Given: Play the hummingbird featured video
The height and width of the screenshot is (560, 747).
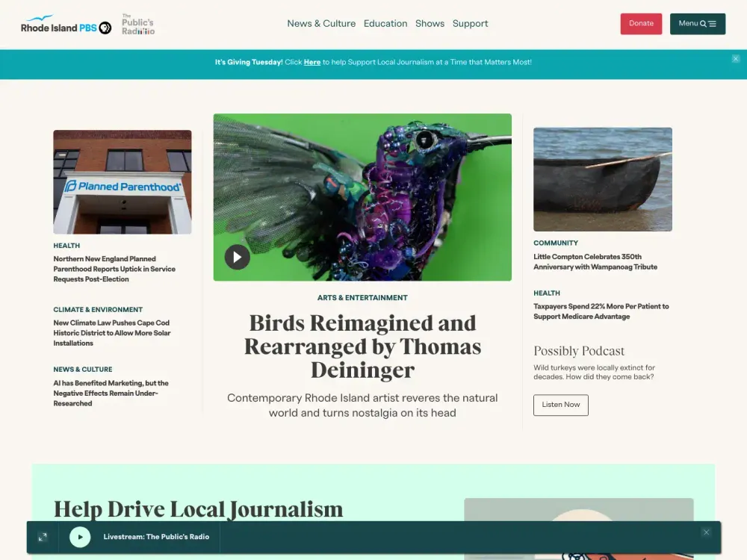Looking at the screenshot, I should click(x=237, y=258).
